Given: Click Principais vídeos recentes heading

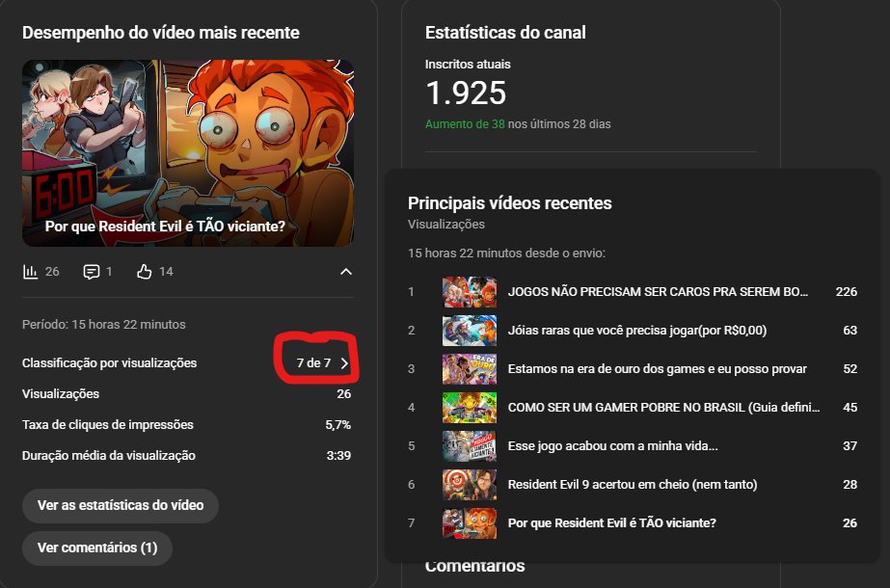Looking at the screenshot, I should [x=510, y=203].
